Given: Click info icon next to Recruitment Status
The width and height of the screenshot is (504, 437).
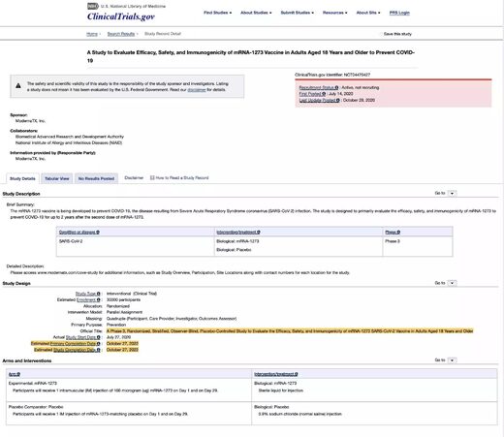Looking at the screenshot, I should 336,87.
